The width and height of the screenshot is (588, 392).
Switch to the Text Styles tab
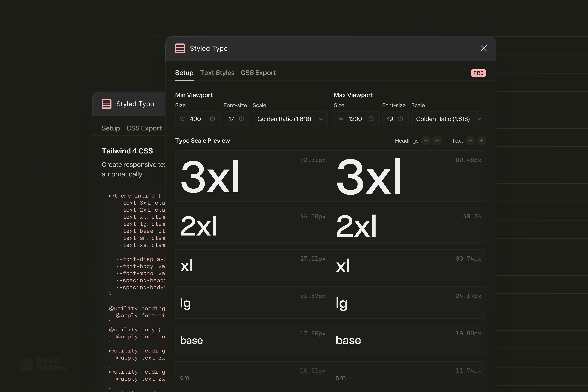[217, 73]
